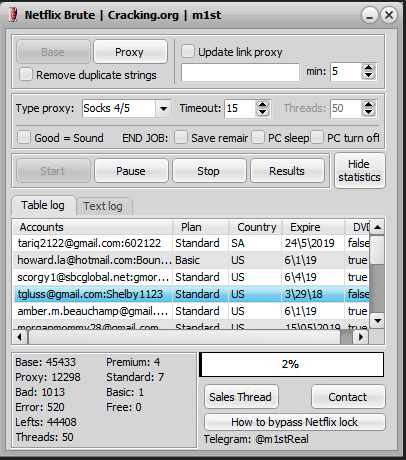Viewport: 406px width, 460px height.
Task: Click the 'Telegram: @m1stReal' text
Action: tap(256, 439)
